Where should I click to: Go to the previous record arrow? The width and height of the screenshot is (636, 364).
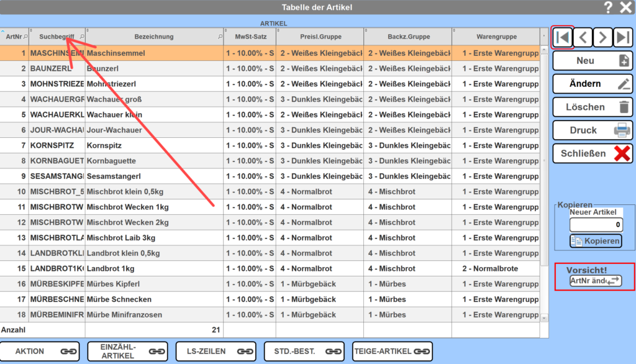coord(582,37)
